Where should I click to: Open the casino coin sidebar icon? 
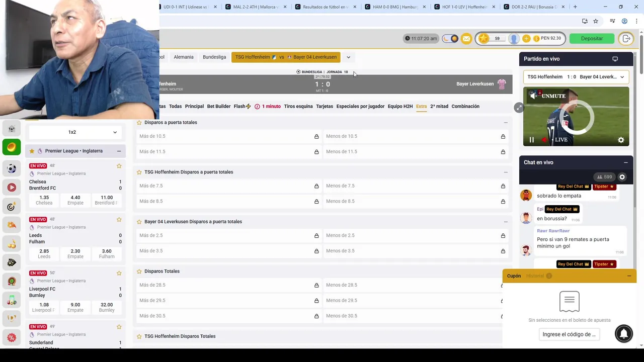[12, 147]
